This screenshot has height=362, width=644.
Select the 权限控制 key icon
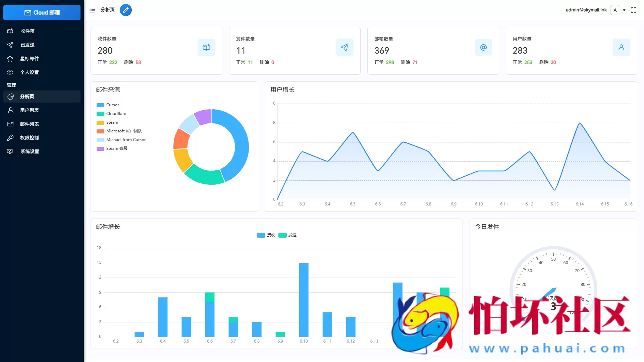10,138
